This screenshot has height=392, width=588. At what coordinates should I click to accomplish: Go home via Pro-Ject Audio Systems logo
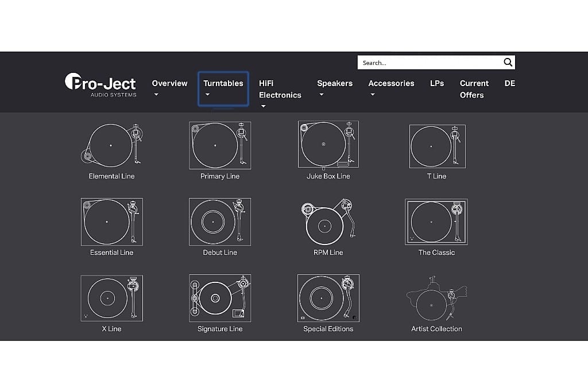tap(101, 85)
